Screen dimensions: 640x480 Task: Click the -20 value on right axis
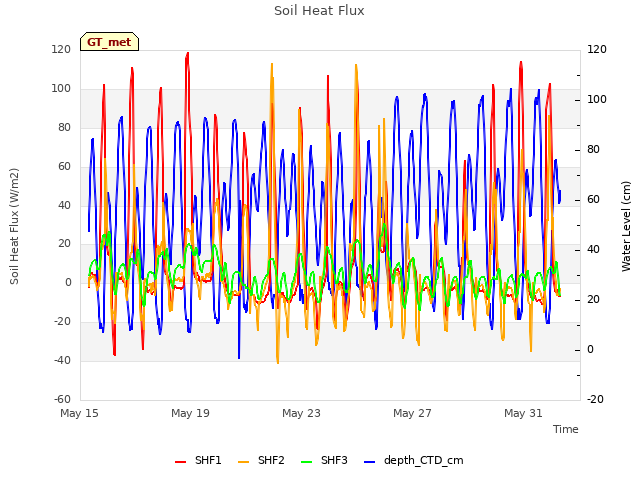pos(595,399)
